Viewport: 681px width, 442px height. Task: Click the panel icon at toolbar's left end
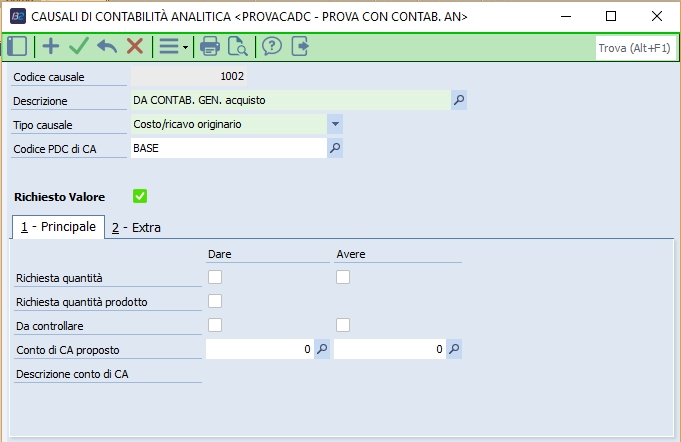(17, 46)
